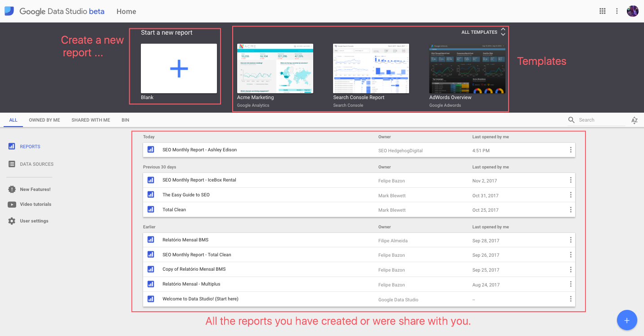The height and width of the screenshot is (336, 644).
Task: Click inside the Search input field
Action: click(599, 120)
